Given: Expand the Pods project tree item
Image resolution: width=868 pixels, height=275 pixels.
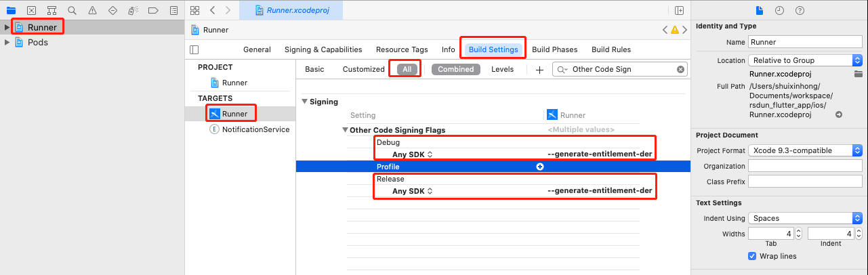Looking at the screenshot, I should (7, 42).
